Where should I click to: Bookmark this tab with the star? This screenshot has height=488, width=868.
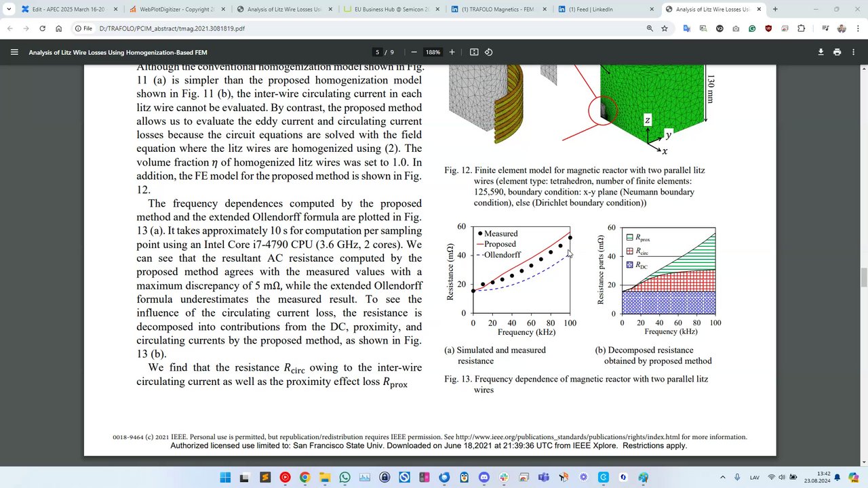665,28
